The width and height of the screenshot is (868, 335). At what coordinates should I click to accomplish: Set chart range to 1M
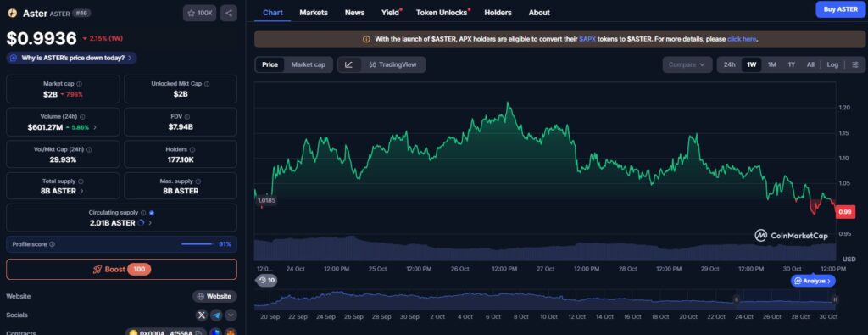[771, 64]
